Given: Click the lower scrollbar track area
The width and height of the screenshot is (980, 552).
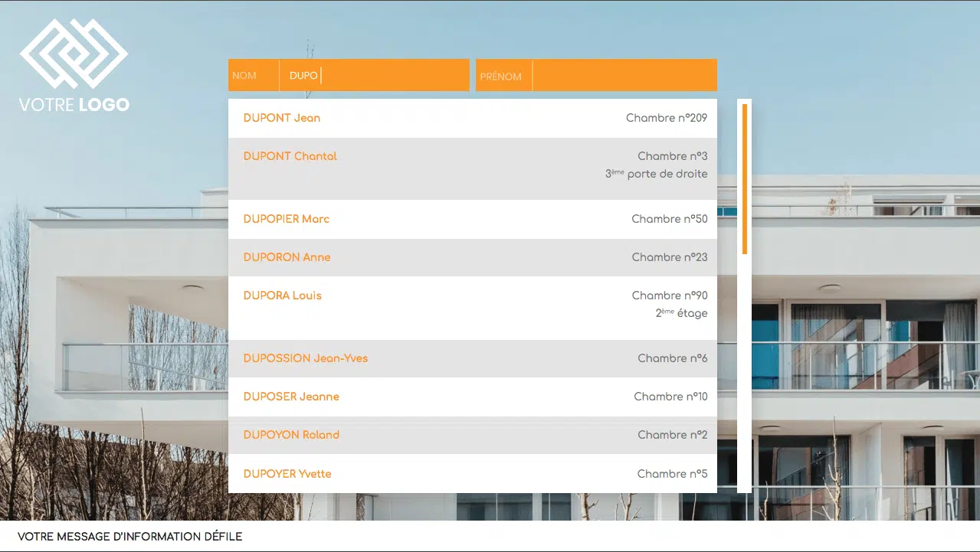Looking at the screenshot, I should [x=744, y=383].
